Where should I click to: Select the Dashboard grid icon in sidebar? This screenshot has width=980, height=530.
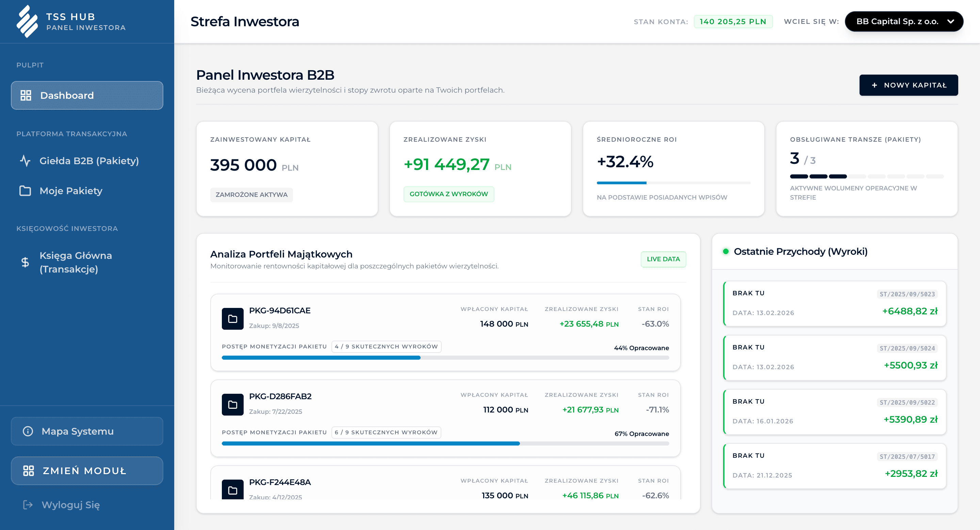point(27,95)
